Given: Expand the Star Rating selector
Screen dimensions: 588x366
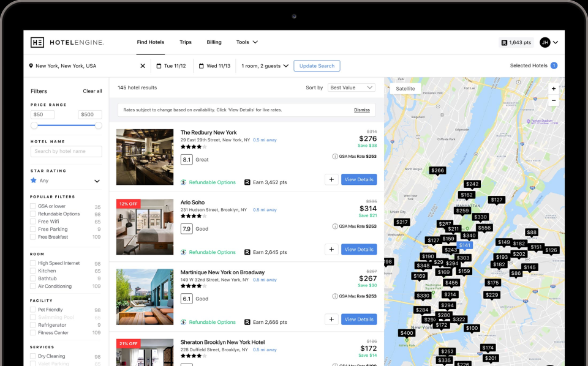Looking at the screenshot, I should point(97,181).
